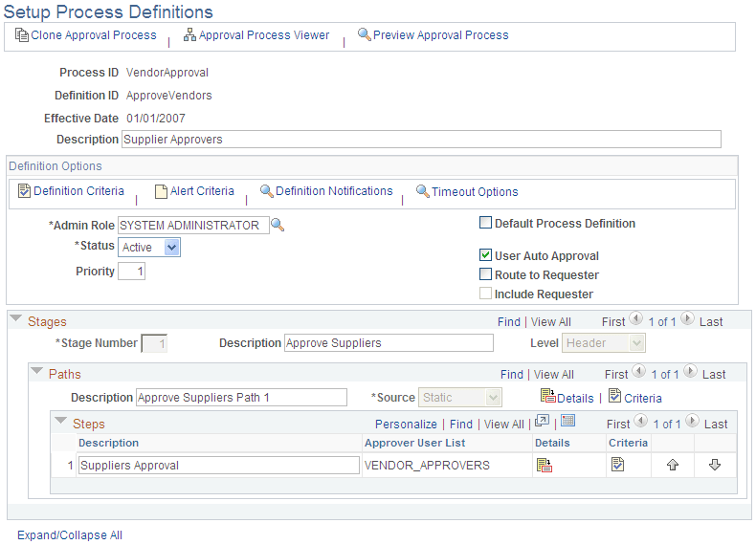This screenshot has height=545, width=756.
Task: Click the Approver User List column header
Action: [414, 443]
